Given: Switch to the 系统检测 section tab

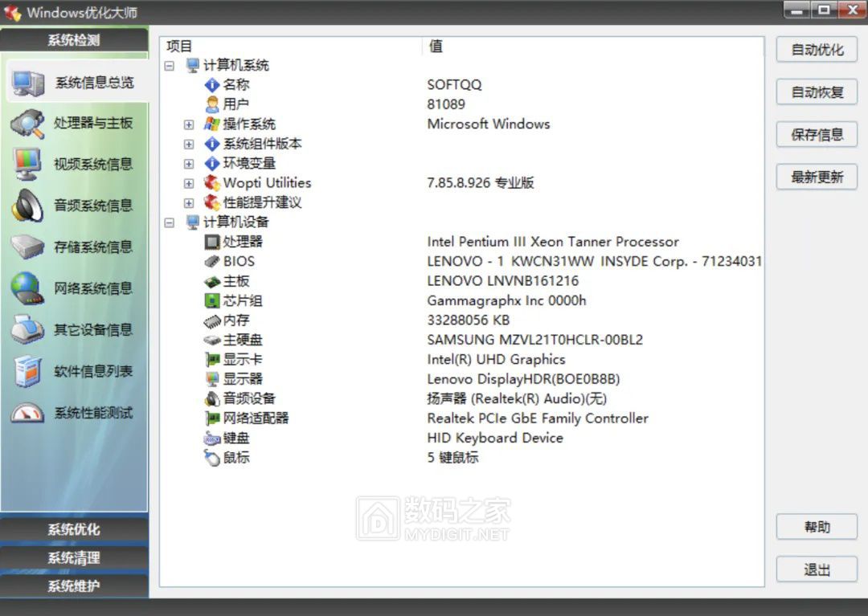Looking at the screenshot, I should (x=74, y=40).
